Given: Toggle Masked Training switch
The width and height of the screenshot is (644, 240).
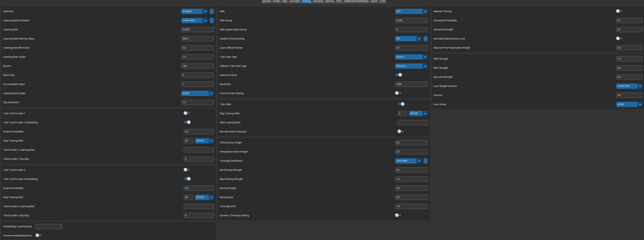Looking at the screenshot, I should pos(619,11).
